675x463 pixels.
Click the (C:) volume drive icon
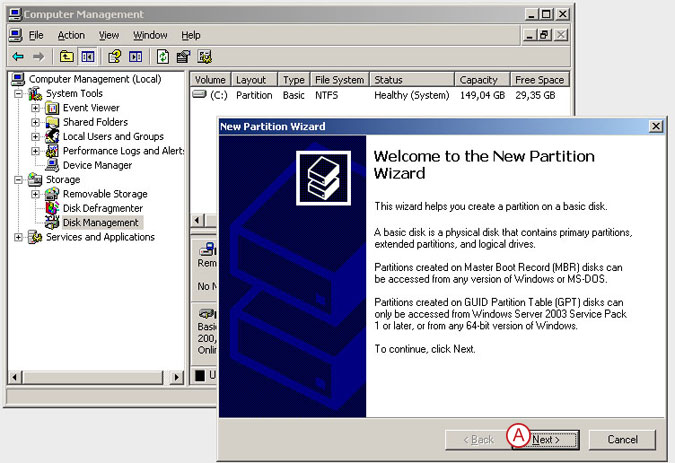click(x=199, y=94)
